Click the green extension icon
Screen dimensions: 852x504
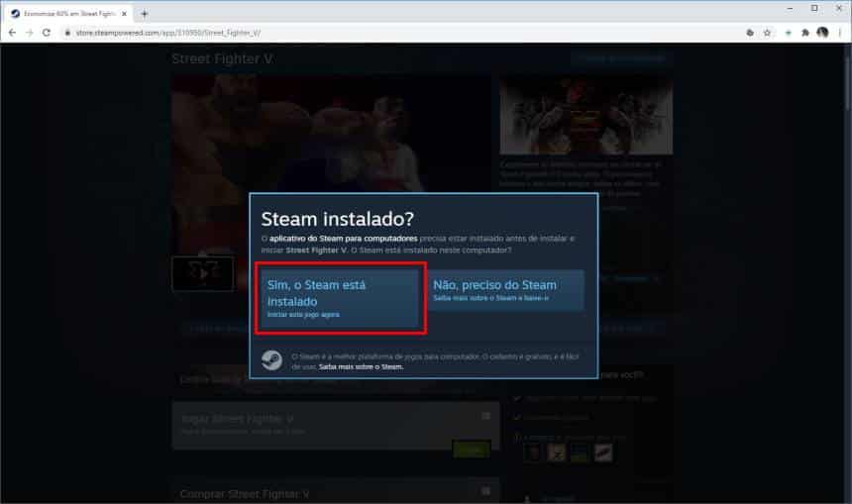coord(788,33)
